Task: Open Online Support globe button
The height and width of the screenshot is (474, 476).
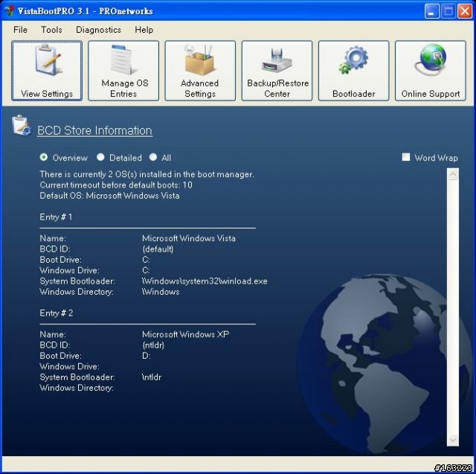Action: click(431, 71)
